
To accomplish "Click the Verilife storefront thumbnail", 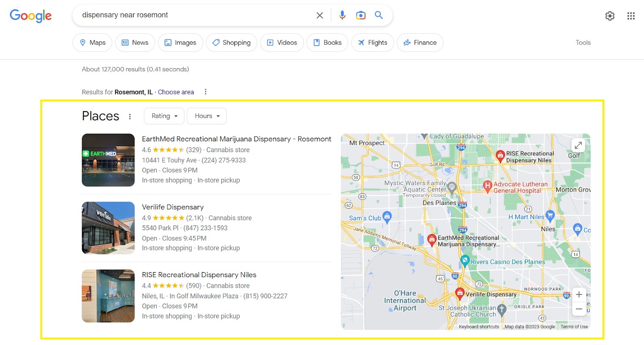I will [x=108, y=228].
